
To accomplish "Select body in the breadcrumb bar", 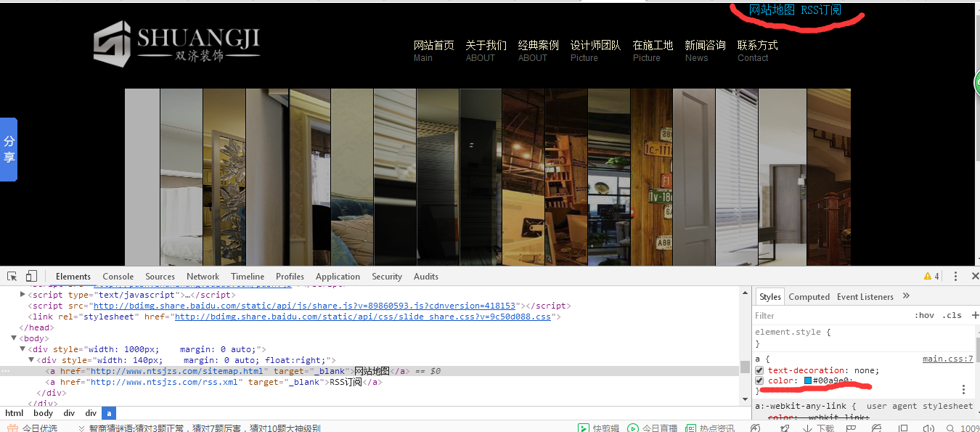I will tap(43, 413).
